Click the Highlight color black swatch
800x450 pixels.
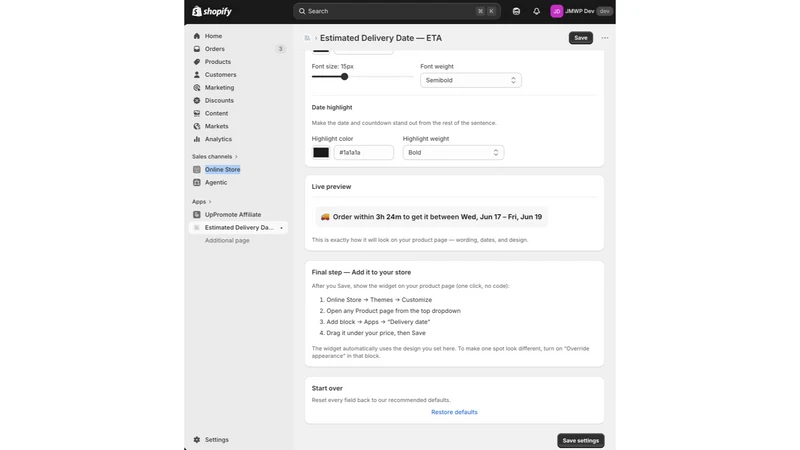click(321, 153)
